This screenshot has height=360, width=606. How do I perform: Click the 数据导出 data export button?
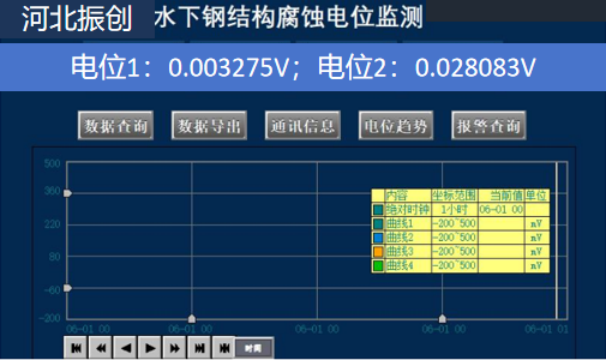click(x=209, y=125)
